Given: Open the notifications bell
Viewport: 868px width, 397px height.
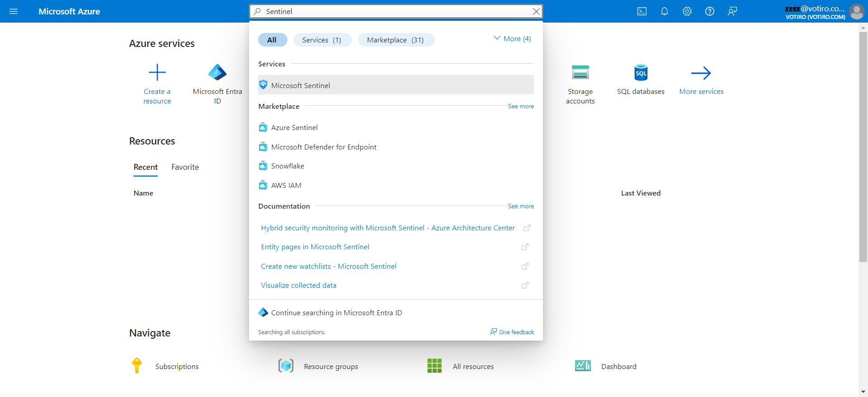Looking at the screenshot, I should 665,11.
